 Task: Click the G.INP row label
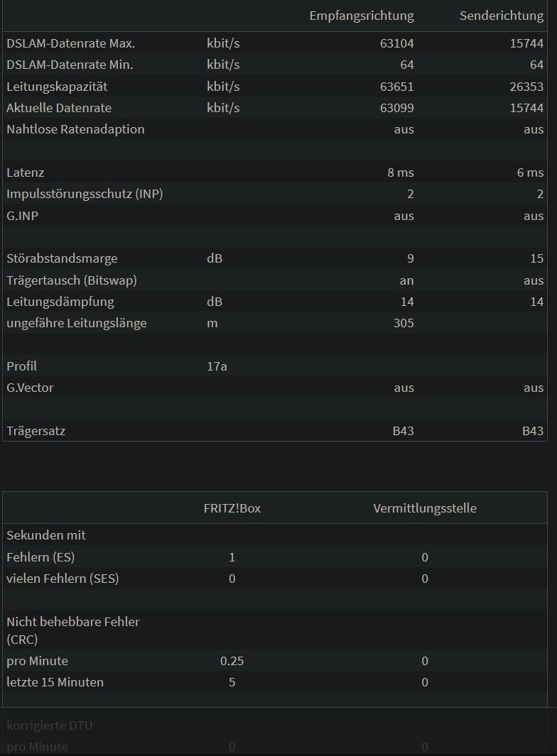pos(23,216)
